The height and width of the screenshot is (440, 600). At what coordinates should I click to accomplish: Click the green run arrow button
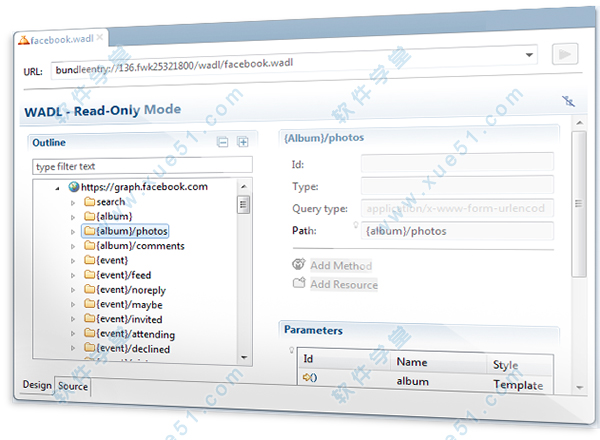click(564, 54)
